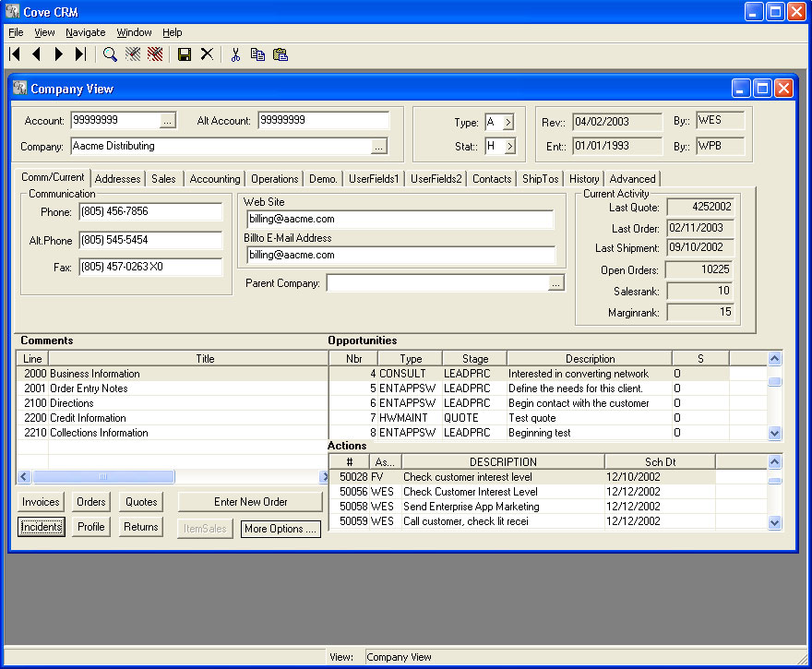The width and height of the screenshot is (812, 669).
Task: Switch to the History tab
Action: pyautogui.click(x=584, y=179)
